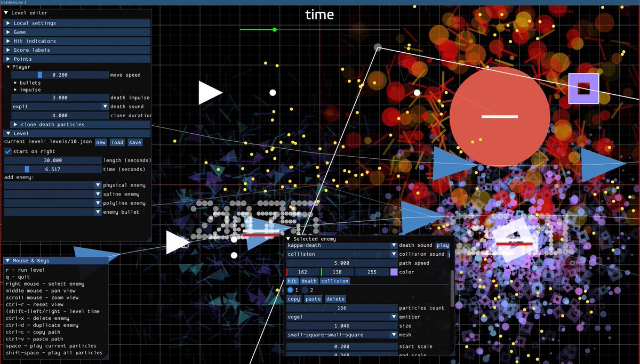Expand the Hit indicators section
This screenshot has height=364, width=640.
[77, 41]
